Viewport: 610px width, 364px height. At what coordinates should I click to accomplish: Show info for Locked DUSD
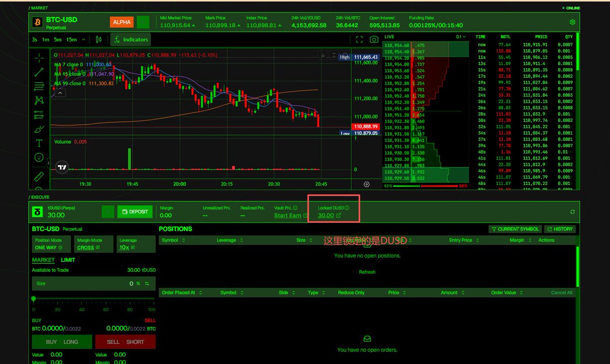point(347,208)
